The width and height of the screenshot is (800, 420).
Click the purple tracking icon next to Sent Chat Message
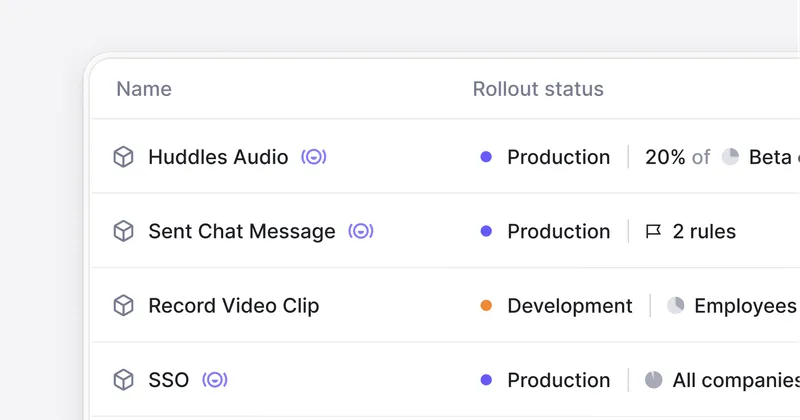pos(361,231)
